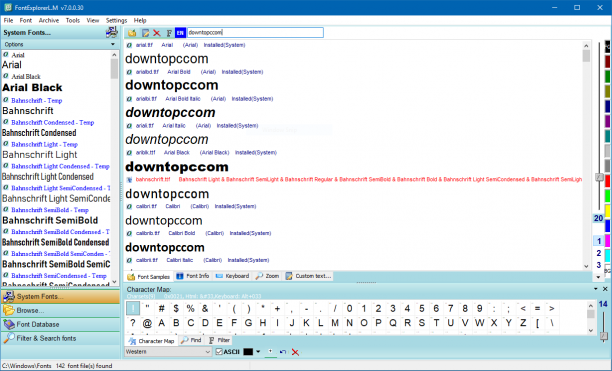Switch to the Filter tab
The image size is (612, 371).
tap(219, 340)
